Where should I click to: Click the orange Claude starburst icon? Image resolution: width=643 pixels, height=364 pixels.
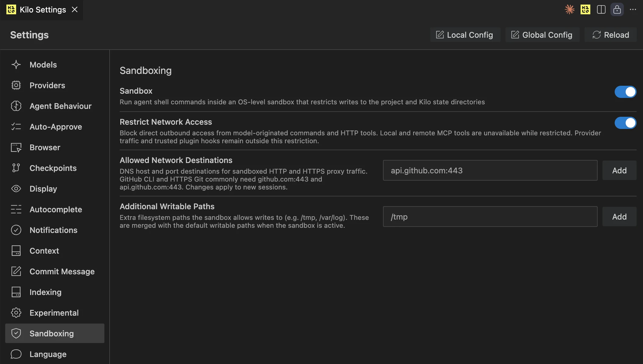click(x=570, y=9)
